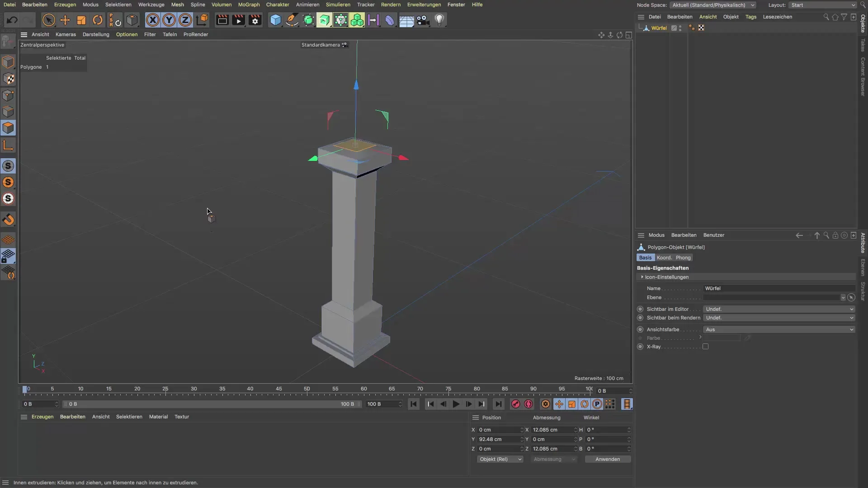
Task: Add a camera object
Action: [423, 20]
